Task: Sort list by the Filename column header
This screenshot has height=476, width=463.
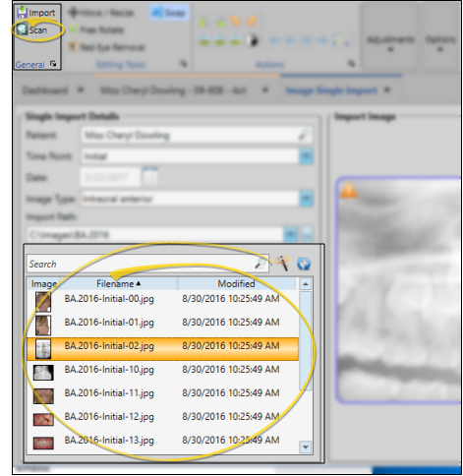Action: point(118,283)
